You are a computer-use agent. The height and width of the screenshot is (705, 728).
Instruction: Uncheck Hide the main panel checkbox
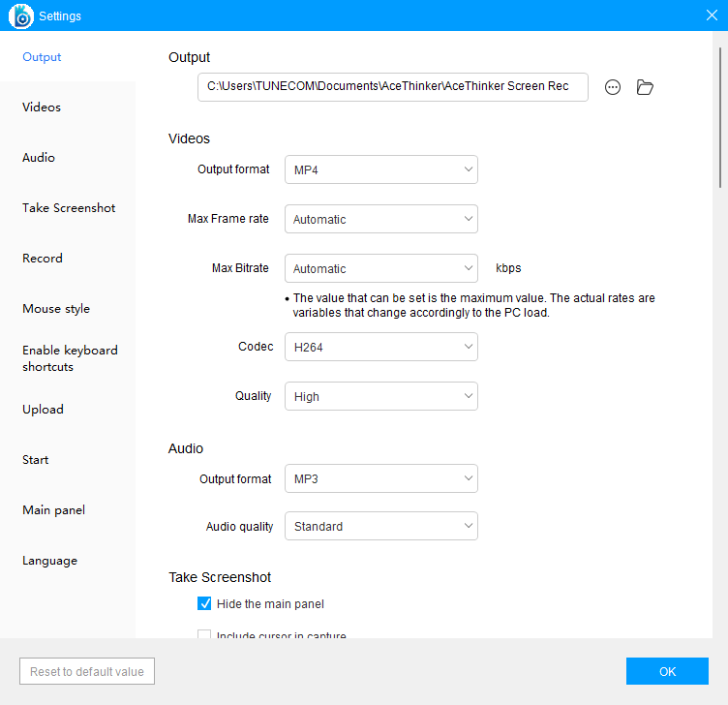(x=204, y=603)
